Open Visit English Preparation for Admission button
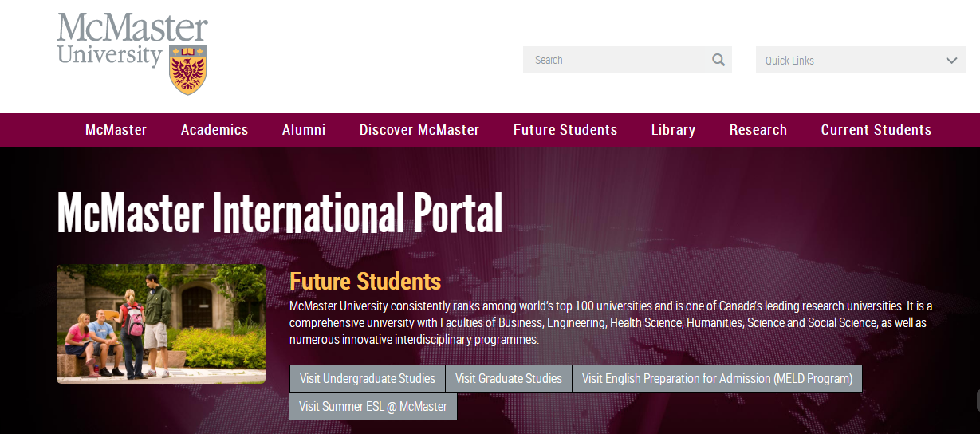The image size is (980, 434). click(717, 378)
